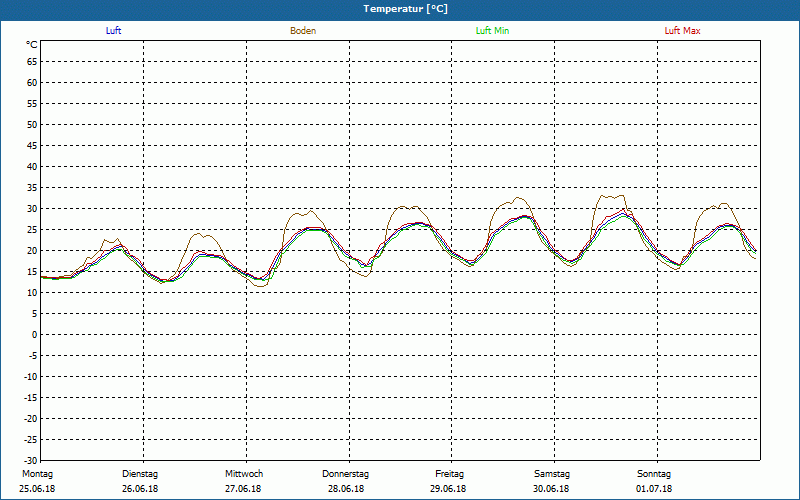
Task: Click the Donnerstag day label
Action: [345, 474]
